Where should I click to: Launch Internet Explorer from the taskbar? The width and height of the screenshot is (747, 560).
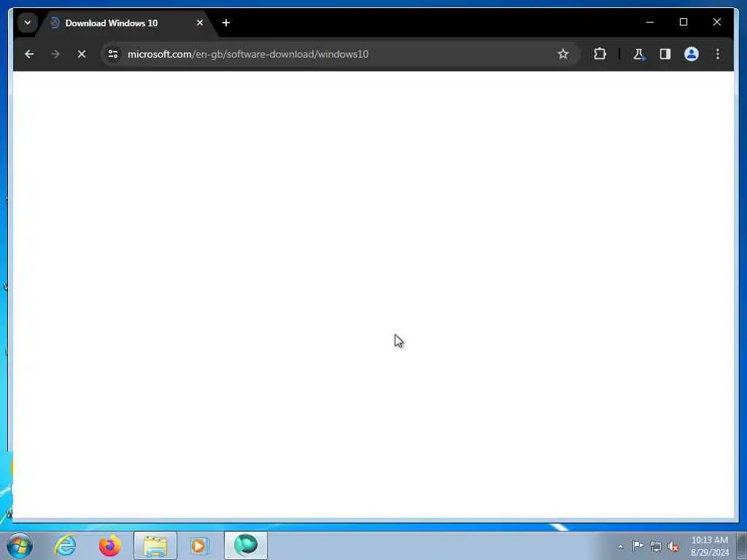click(x=65, y=545)
